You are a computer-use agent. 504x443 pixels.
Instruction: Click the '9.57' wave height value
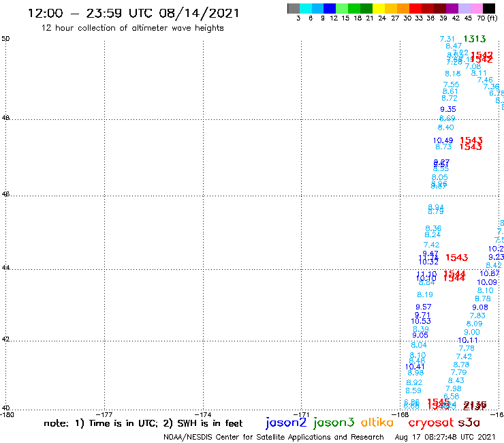(x=424, y=307)
